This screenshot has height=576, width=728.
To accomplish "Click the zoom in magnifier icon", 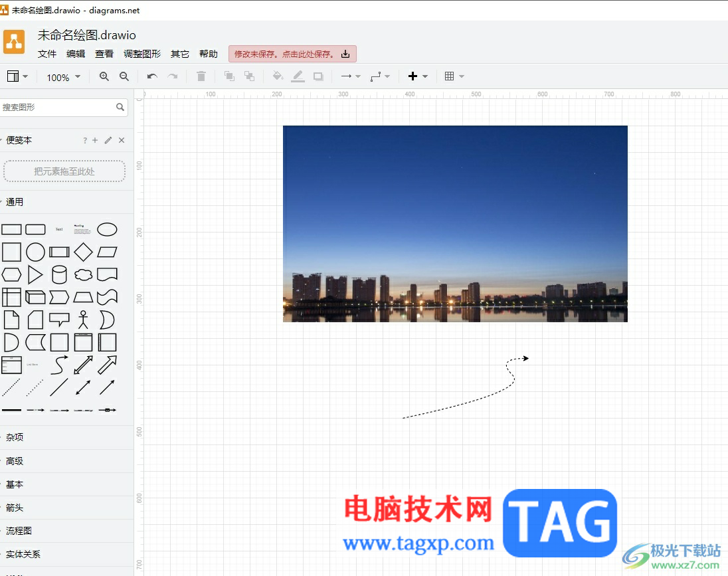I will click(x=104, y=76).
